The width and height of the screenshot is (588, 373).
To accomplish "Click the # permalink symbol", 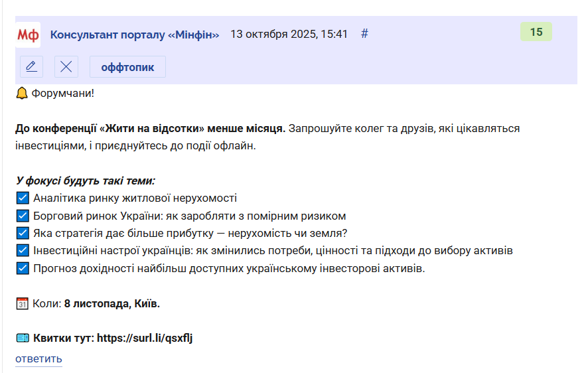I will tap(364, 34).
